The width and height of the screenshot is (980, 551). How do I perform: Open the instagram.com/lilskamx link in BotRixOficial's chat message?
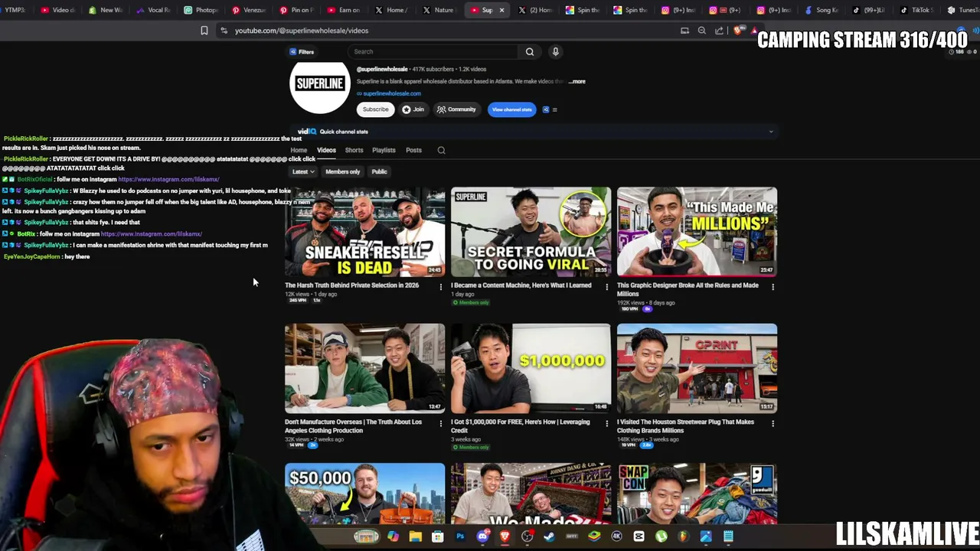pyautogui.click(x=168, y=179)
